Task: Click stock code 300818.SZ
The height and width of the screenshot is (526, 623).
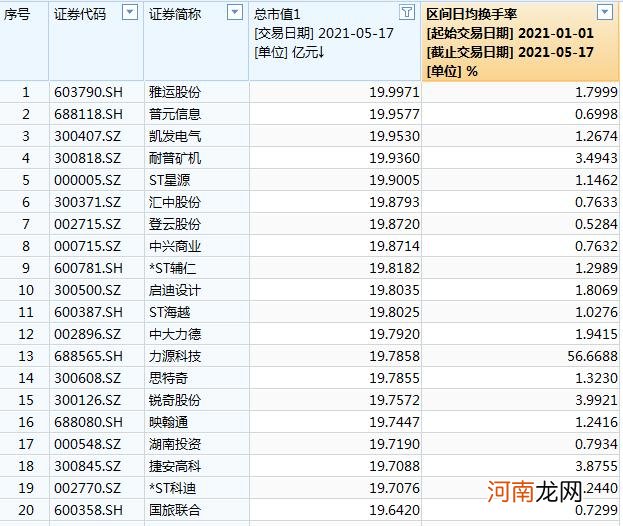Action: pyautogui.click(x=87, y=158)
